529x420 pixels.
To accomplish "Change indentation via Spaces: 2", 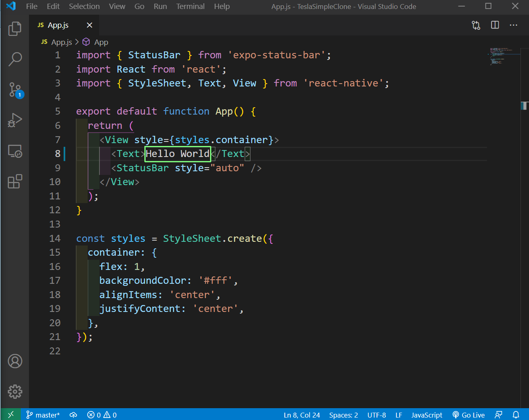I will click(x=343, y=415).
